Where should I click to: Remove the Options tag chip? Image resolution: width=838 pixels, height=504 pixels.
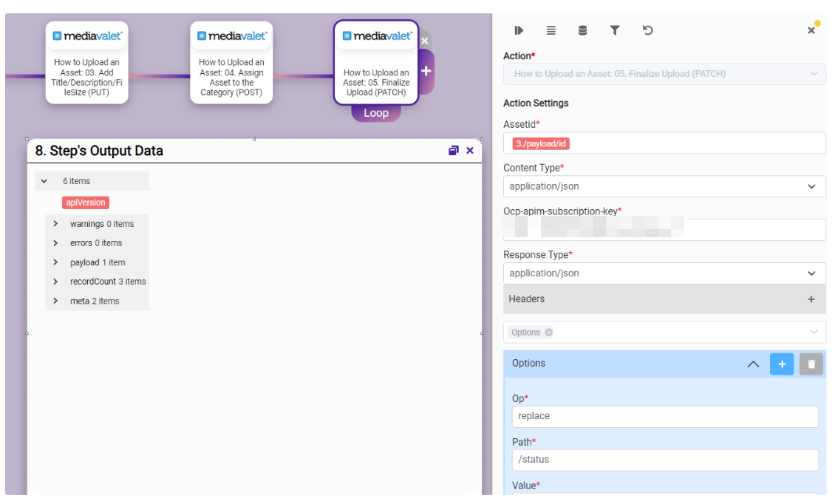548,333
